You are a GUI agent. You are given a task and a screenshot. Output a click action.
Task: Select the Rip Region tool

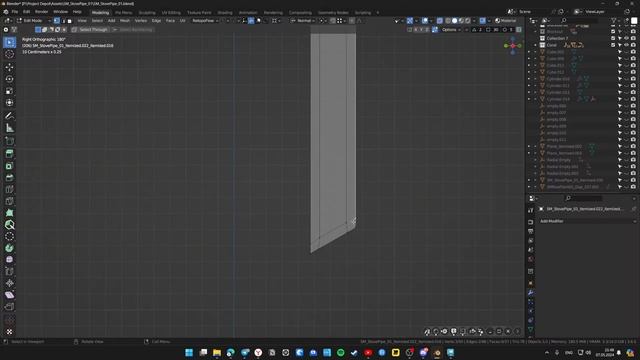point(9,307)
